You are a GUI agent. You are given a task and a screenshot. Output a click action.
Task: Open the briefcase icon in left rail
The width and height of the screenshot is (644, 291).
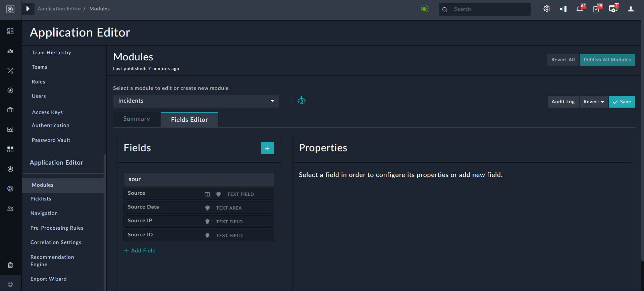10,110
